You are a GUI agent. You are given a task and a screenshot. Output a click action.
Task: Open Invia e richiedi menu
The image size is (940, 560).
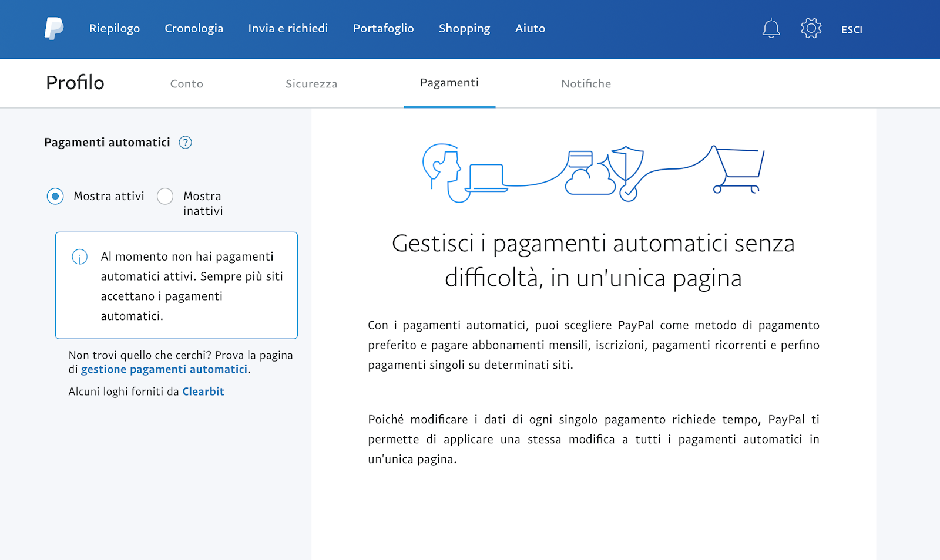288,28
